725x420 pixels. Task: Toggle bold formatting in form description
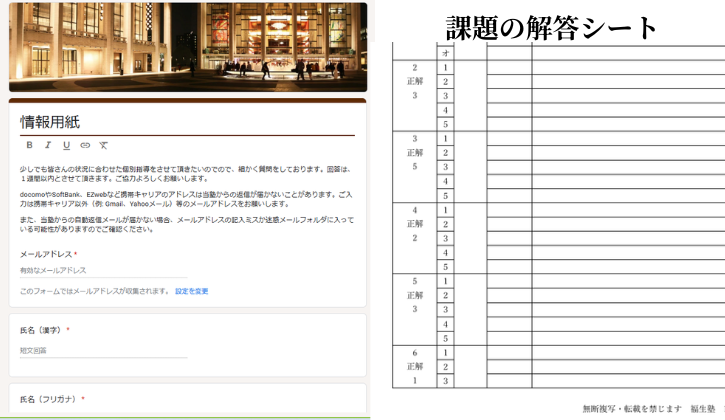[x=30, y=145]
